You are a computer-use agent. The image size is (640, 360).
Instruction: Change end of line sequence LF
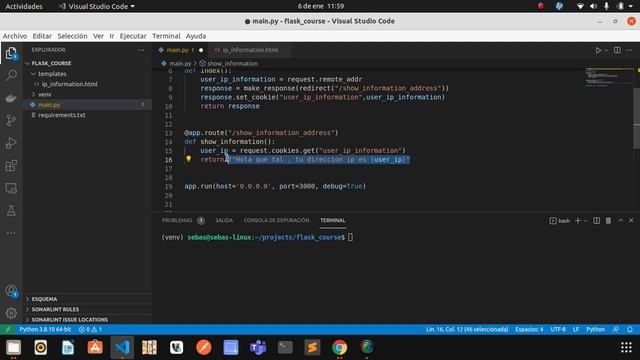point(576,329)
